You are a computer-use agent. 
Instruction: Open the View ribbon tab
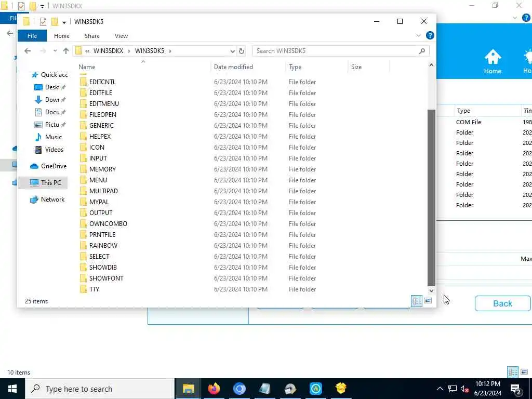click(121, 36)
